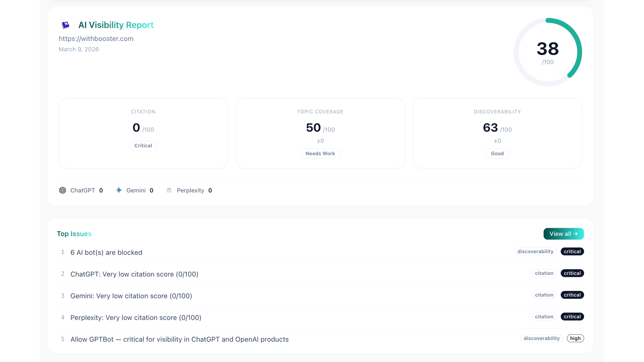The image size is (644, 362).
Task: Click the arrow icon inside View all button
Action: [576, 234]
